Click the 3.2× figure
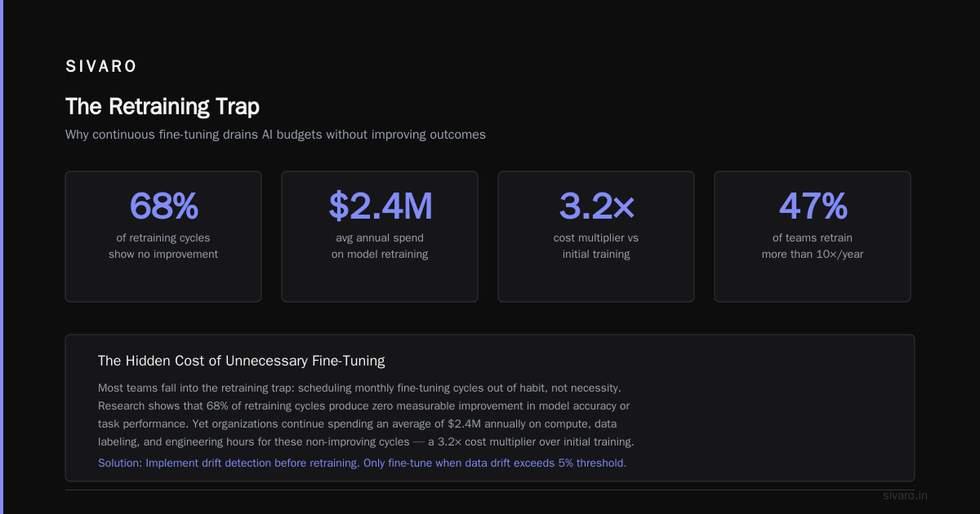Image resolution: width=980 pixels, height=514 pixels. (x=596, y=206)
